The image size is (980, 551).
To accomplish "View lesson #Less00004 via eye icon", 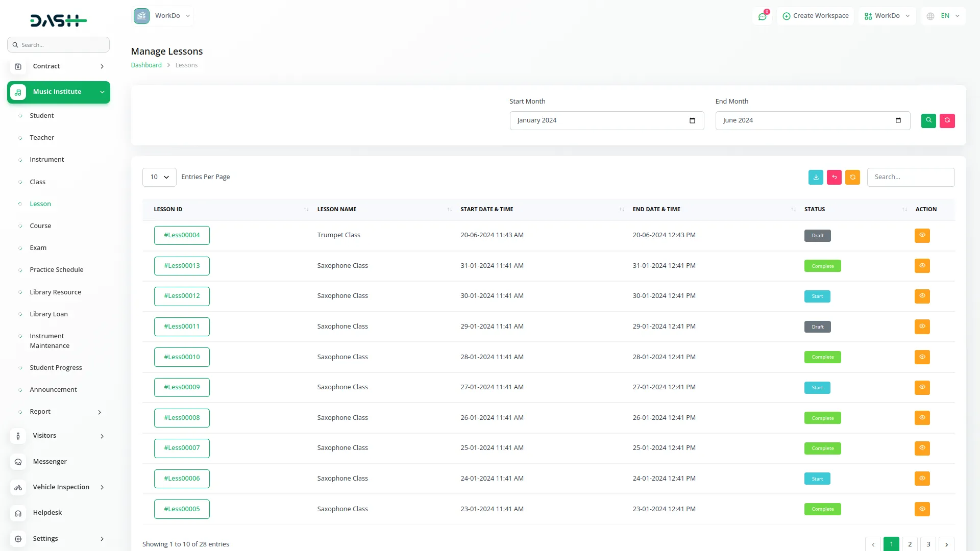I will [922, 235].
